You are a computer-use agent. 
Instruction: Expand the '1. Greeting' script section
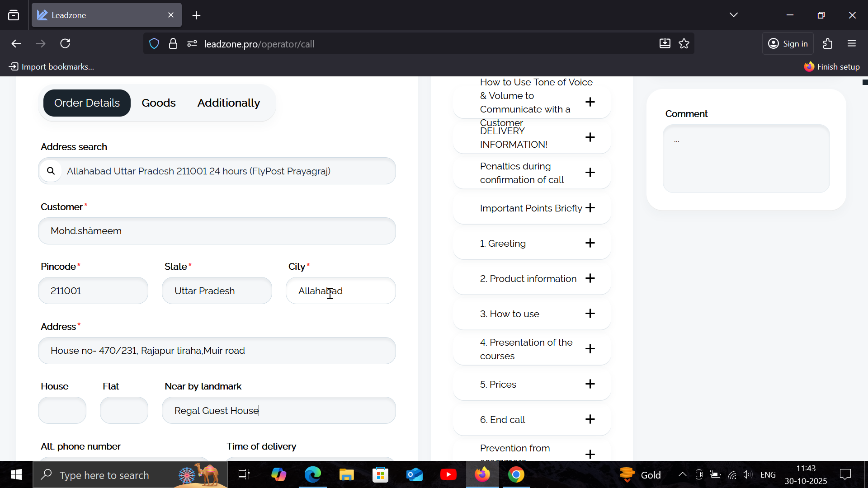(x=590, y=243)
